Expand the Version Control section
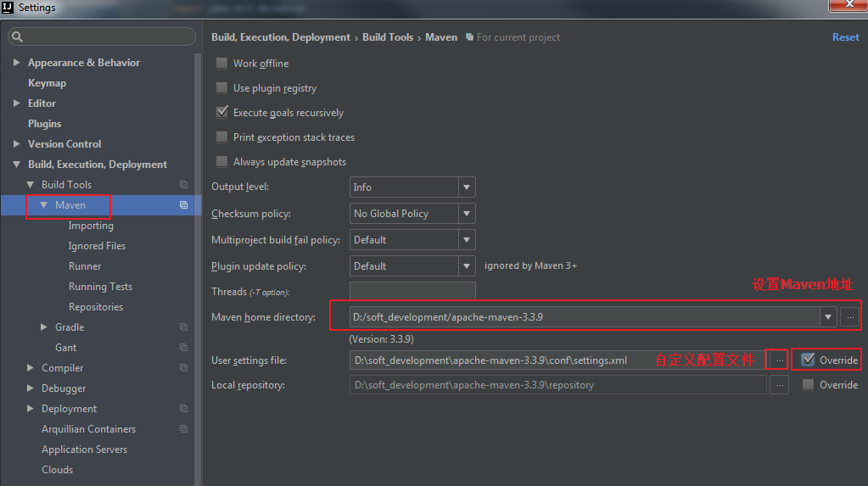 (x=17, y=144)
